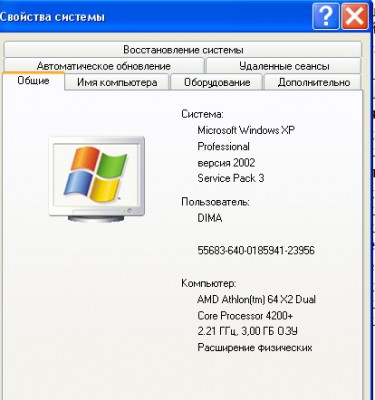The height and width of the screenshot is (400, 375).
Task: Click the 2.21 ГГц, 3,00 ГБ ОЗУ line
Action: click(x=247, y=331)
